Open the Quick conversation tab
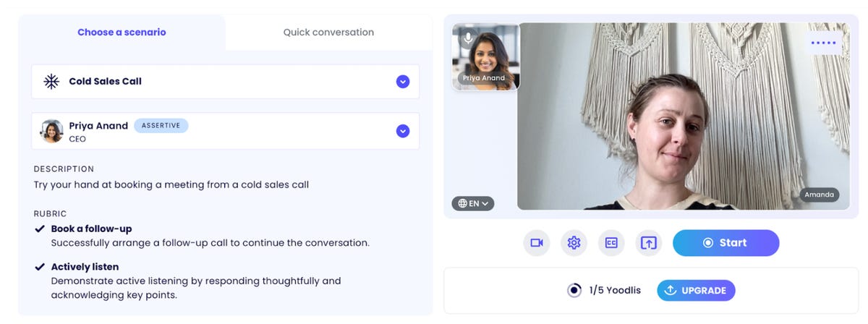 click(328, 33)
